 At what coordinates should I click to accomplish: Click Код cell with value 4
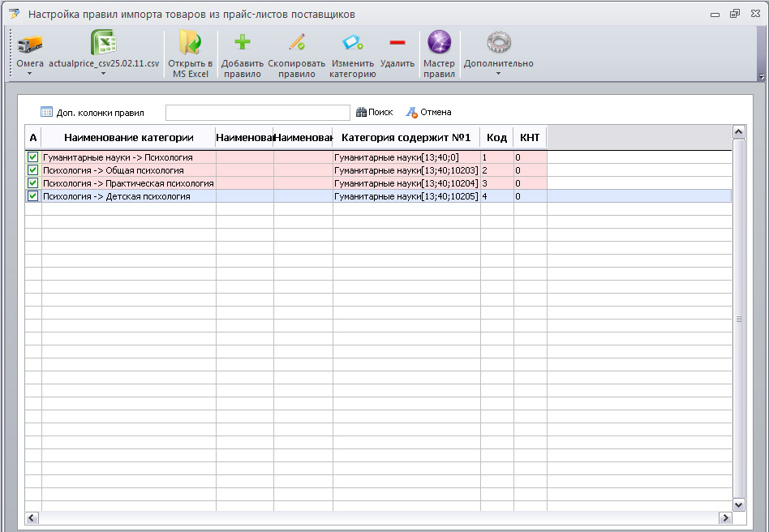496,196
